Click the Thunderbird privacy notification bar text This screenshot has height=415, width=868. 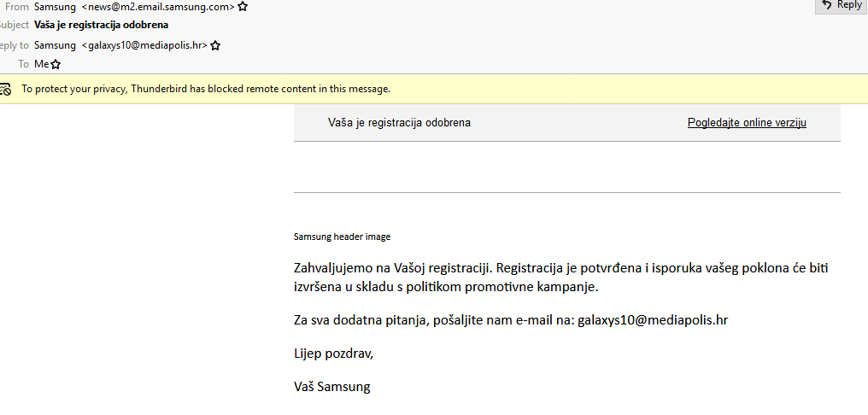click(205, 89)
